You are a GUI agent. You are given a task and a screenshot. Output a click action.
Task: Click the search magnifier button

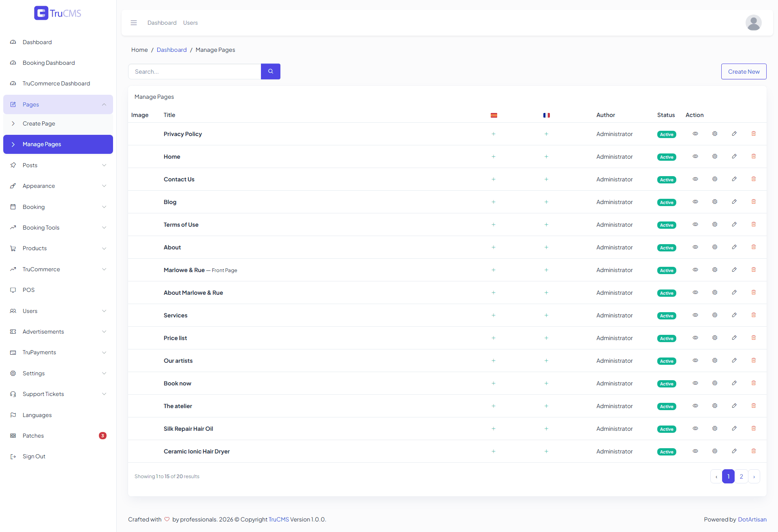[271, 71]
